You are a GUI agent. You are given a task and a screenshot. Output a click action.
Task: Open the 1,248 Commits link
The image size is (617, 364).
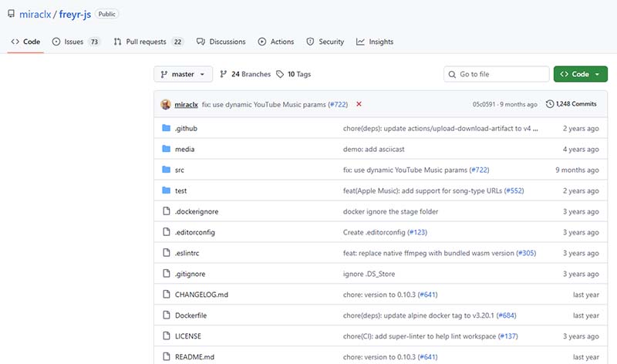(x=575, y=104)
